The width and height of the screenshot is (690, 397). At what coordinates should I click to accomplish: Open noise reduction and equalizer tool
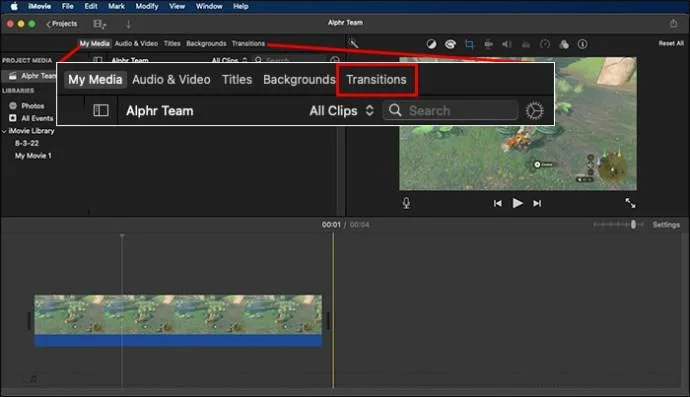click(526, 44)
